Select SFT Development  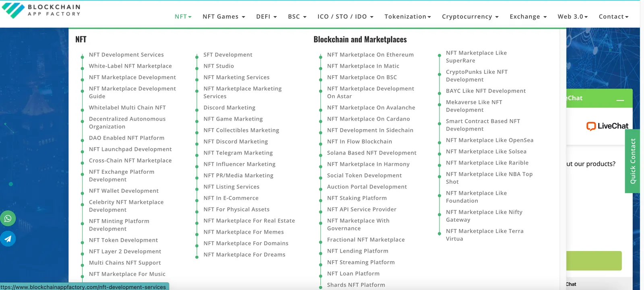pyautogui.click(x=228, y=55)
